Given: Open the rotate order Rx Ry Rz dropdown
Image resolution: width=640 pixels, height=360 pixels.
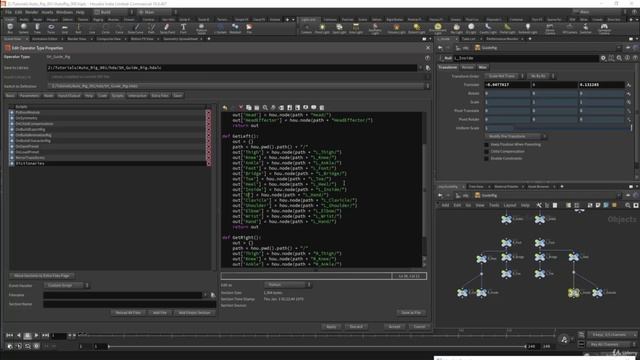Looking at the screenshot, I should 541,76.
